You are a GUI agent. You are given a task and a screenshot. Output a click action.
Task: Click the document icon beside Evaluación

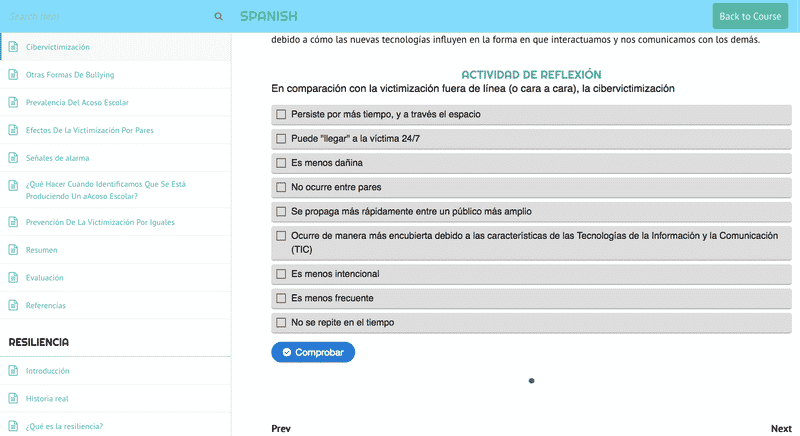tap(13, 277)
